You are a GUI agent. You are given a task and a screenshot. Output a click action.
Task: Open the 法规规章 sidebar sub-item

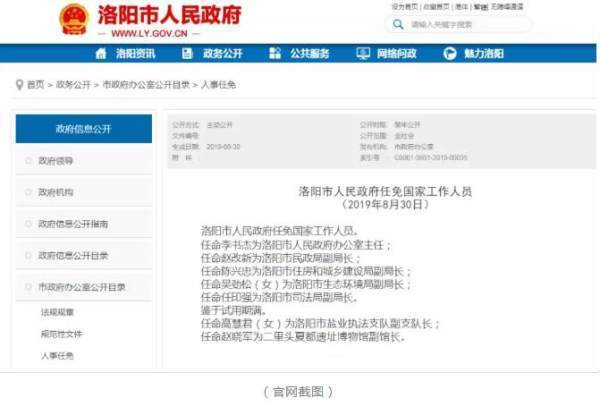click(57, 312)
